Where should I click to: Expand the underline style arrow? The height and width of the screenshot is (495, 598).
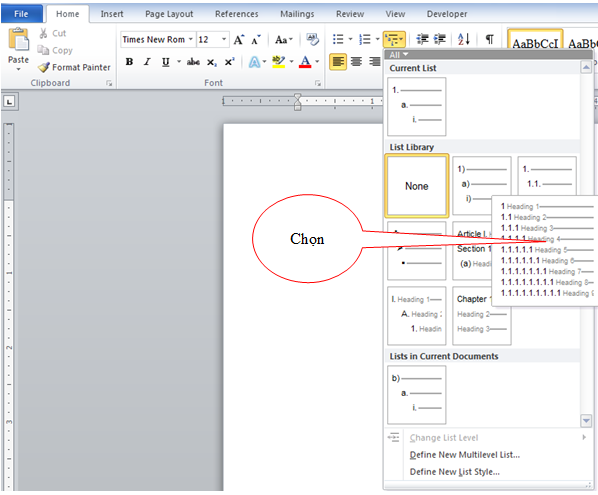point(178,62)
